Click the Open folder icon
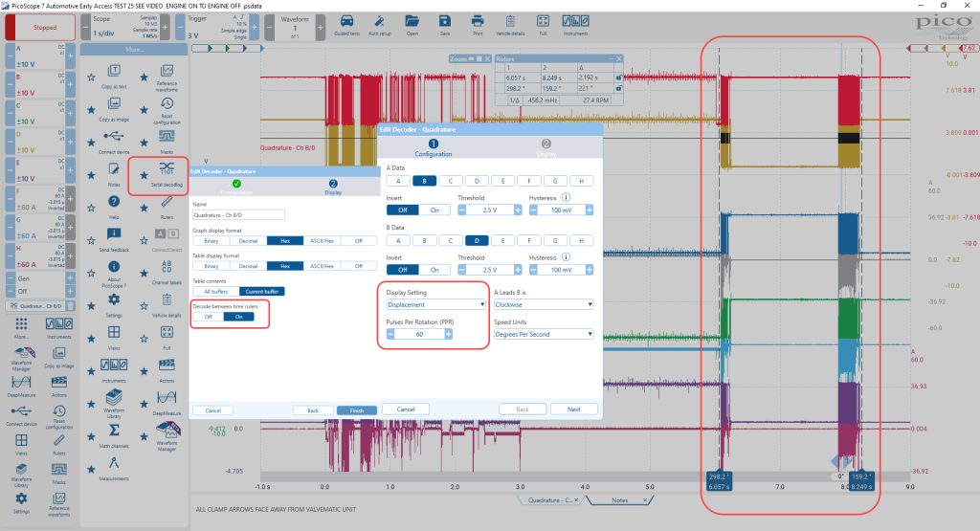The width and height of the screenshot is (980, 531). (x=412, y=24)
